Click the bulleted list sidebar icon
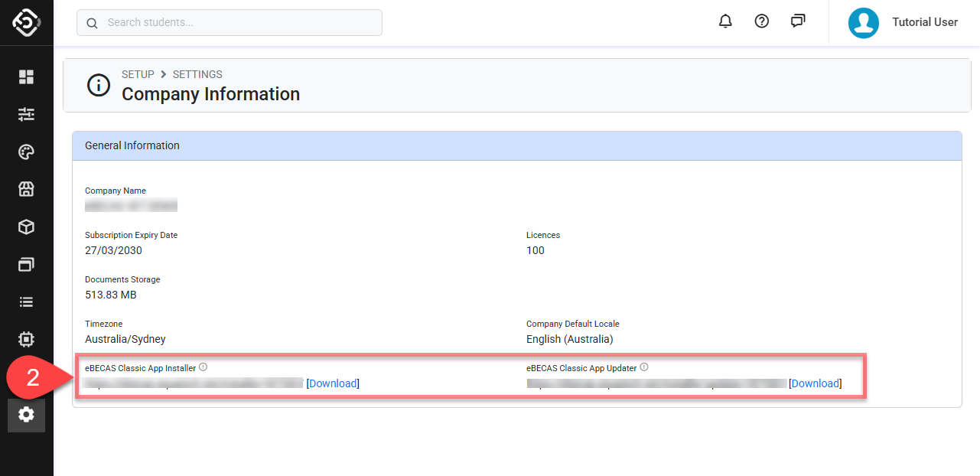Image resolution: width=980 pixels, height=476 pixels. tap(26, 302)
